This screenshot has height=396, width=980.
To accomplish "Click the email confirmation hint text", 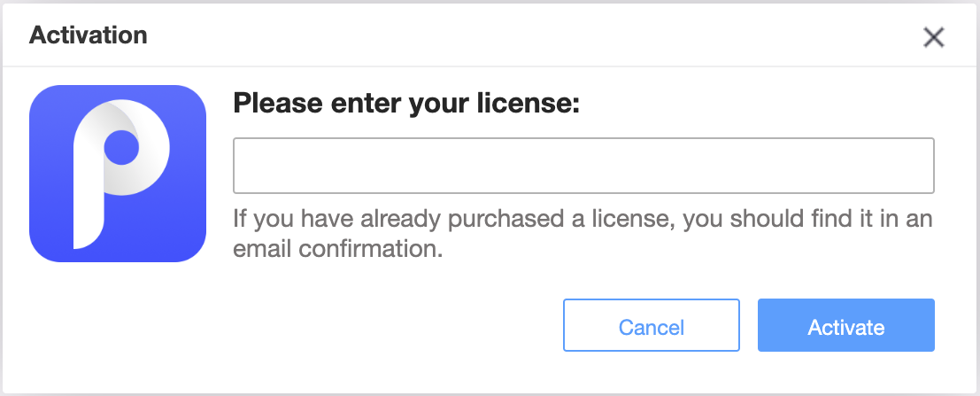I will 583,234.
